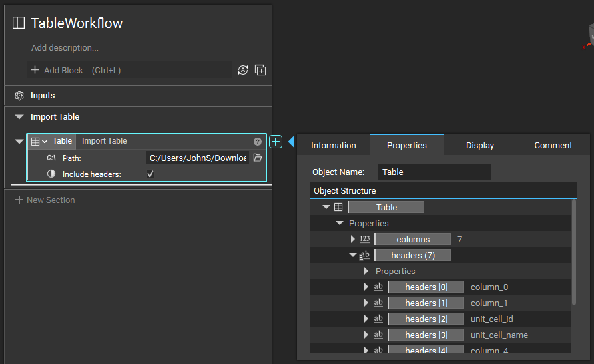Click the ab list icon beside headers (7)
Viewport: 594px width, 364px height.
364,256
